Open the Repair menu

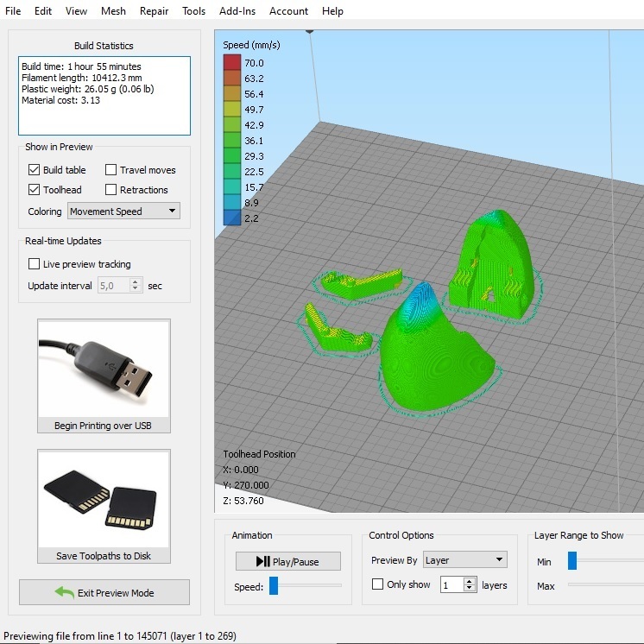point(154,11)
